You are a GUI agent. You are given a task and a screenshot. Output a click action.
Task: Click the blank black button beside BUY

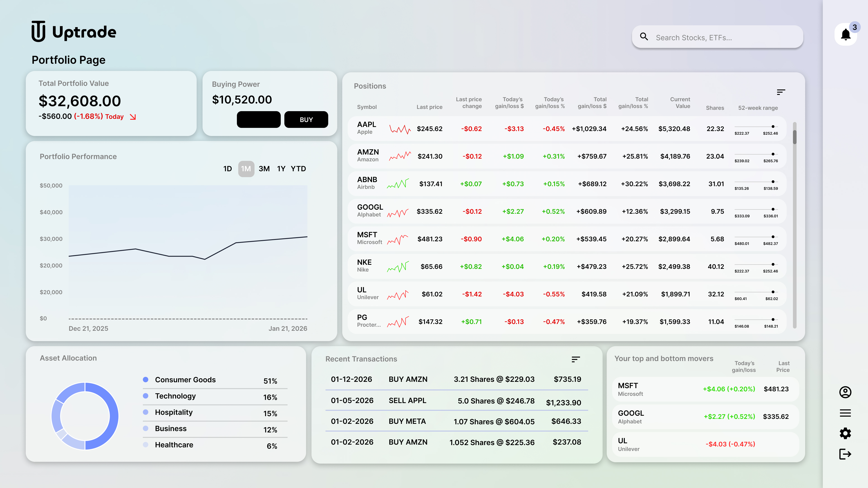point(258,120)
